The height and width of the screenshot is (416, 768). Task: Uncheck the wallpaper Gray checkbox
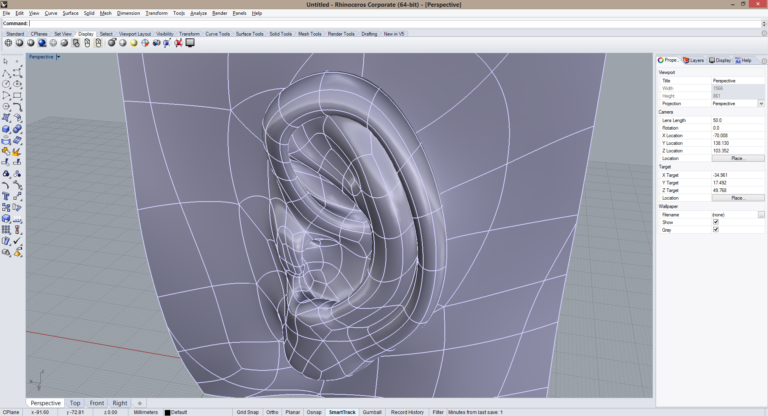pyautogui.click(x=715, y=230)
